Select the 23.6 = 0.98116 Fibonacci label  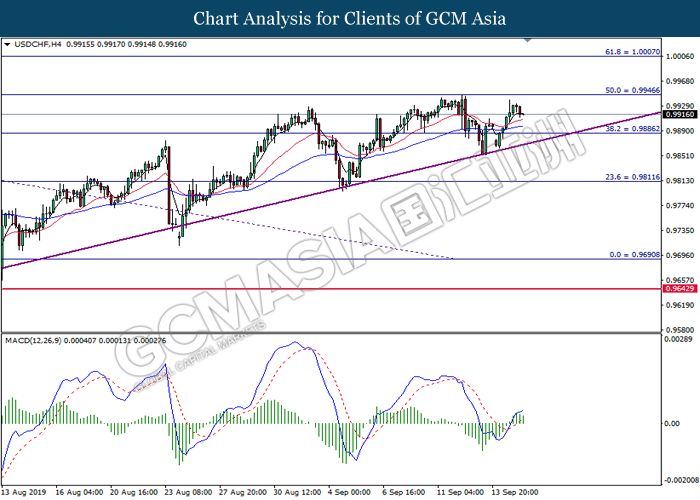(x=632, y=177)
